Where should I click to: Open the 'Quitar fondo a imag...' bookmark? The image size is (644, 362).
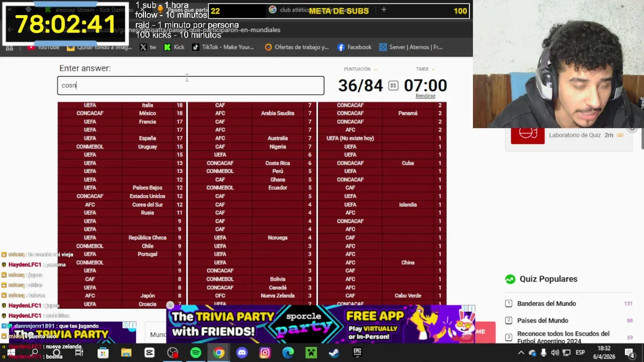point(100,47)
